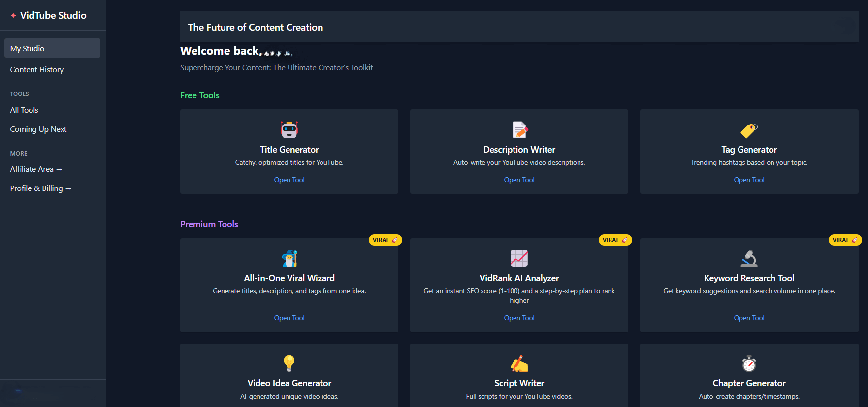The width and height of the screenshot is (868, 407).
Task: Click the Script Writer writing hand icon
Action: [x=519, y=364]
